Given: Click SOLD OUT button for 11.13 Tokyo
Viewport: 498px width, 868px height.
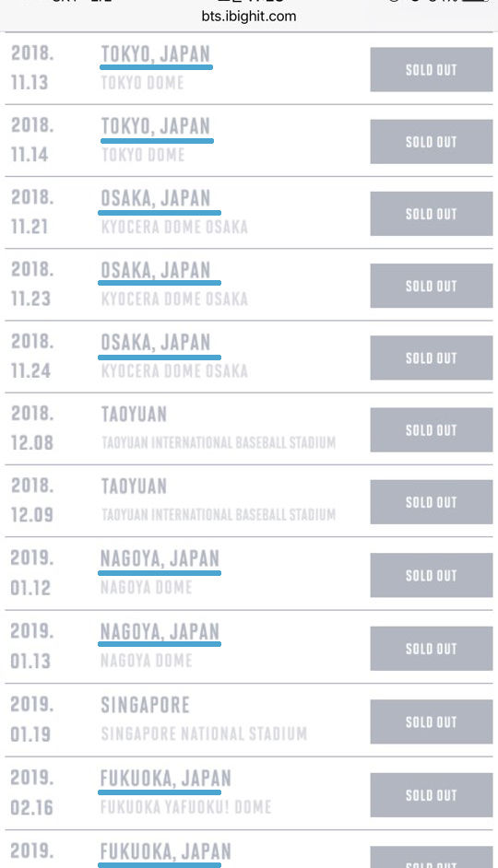Looking at the screenshot, I should pyautogui.click(x=431, y=69).
